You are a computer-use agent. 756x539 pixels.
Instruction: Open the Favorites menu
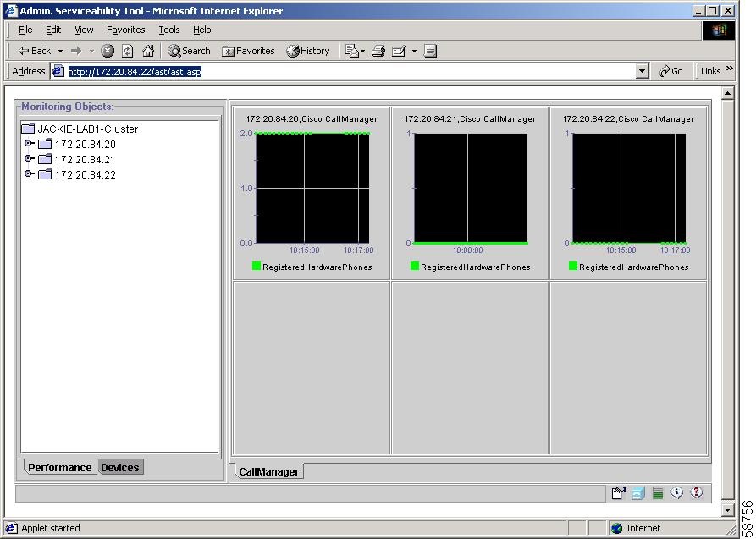click(126, 30)
